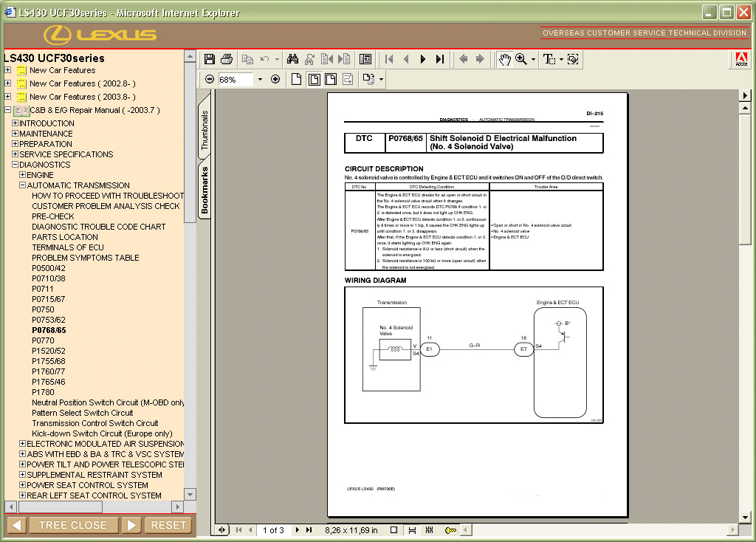The image size is (756, 542).
Task: Save a copy of the PDF
Action: [209, 59]
